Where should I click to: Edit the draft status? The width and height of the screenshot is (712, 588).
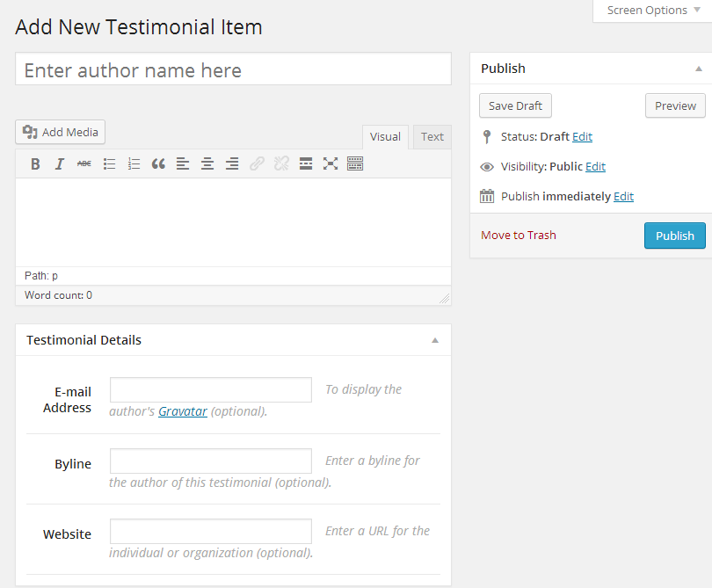[x=582, y=136]
